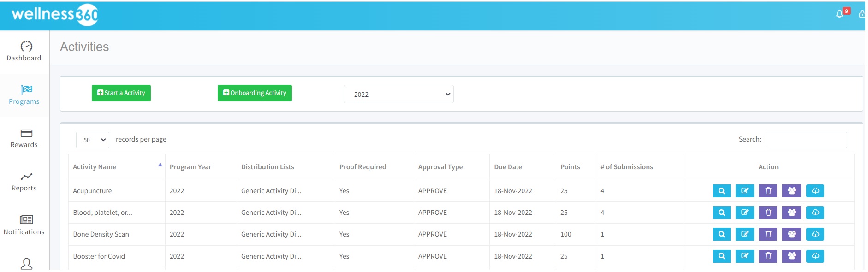View Acupuncture activity with magnifier icon
Image resolution: width=868 pixels, height=272 pixels.
722,191
